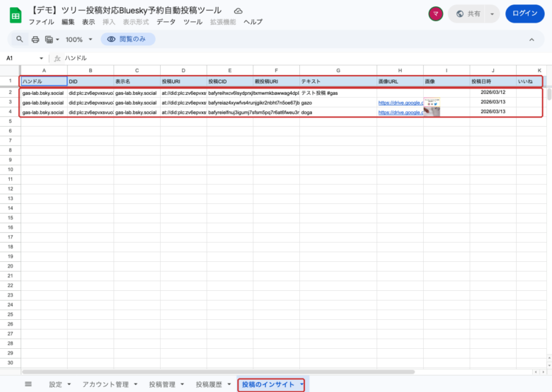This screenshot has height=392, width=552.
Task: Click the fx formula icon
Action: [57, 58]
